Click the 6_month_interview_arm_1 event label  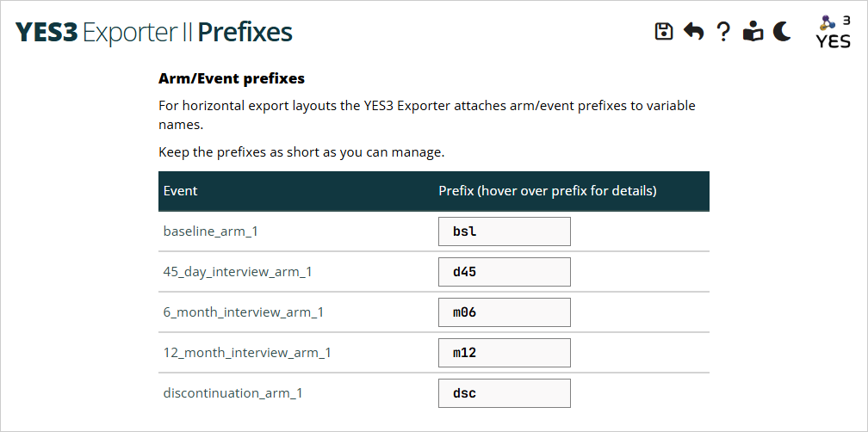click(x=243, y=312)
